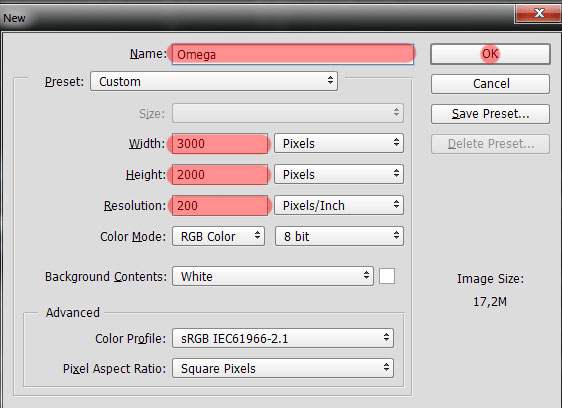Screen dimensions: 562x408
Task: Click the Advanced section label
Action: point(73,313)
